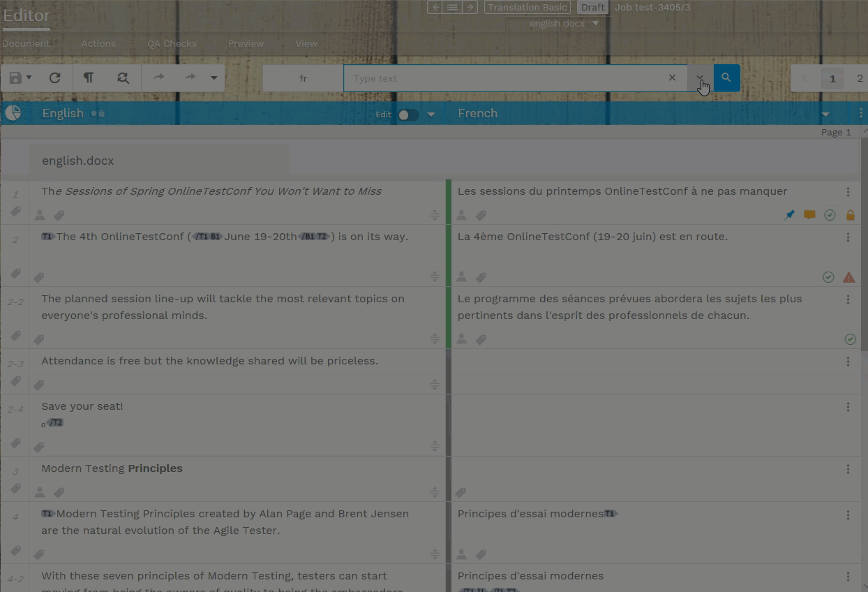The image size is (868, 592).
Task: Click the red warning triangle on segment 2
Action: (848, 277)
